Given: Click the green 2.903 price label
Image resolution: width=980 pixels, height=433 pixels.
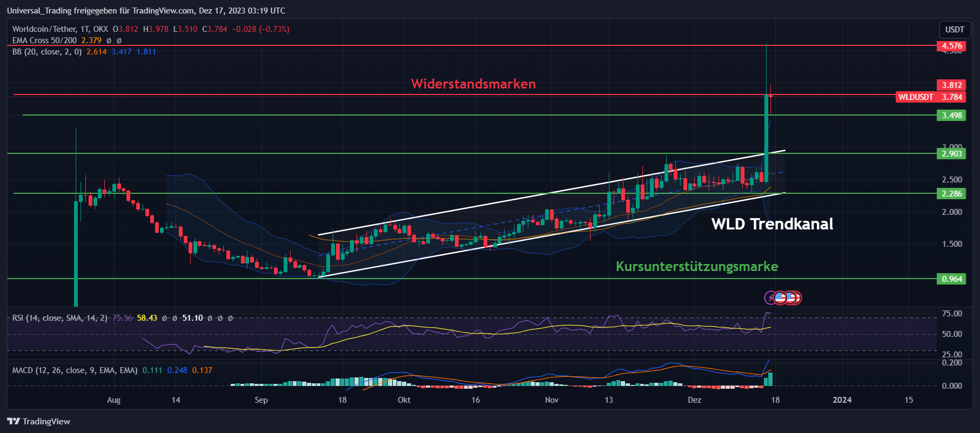Looking at the screenshot, I should point(951,154).
